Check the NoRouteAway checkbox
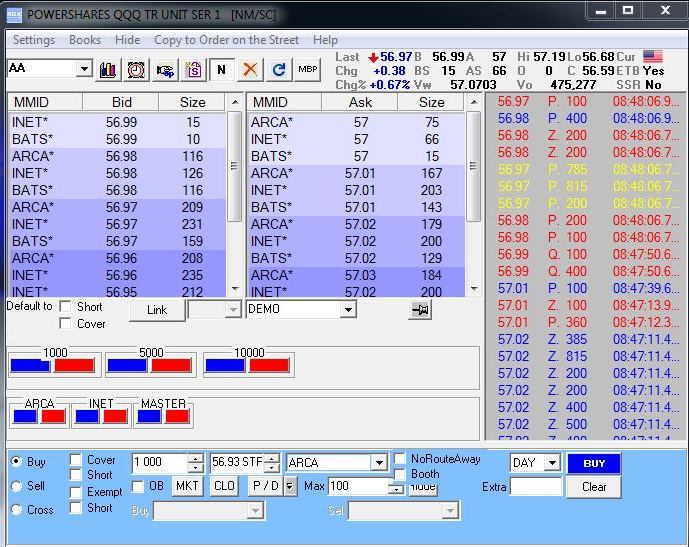The height and width of the screenshot is (547, 689). coord(399,459)
